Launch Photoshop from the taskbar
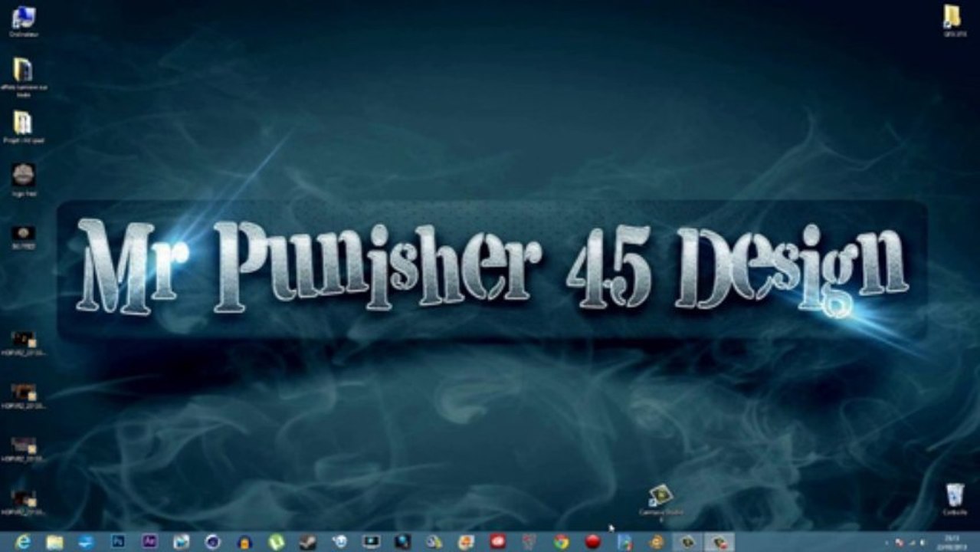The image size is (980, 552). tap(117, 542)
